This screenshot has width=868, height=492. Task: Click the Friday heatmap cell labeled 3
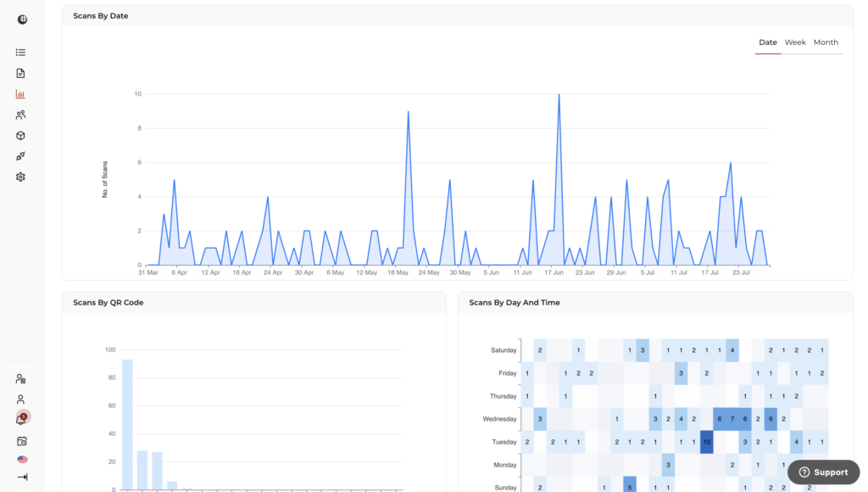(681, 373)
